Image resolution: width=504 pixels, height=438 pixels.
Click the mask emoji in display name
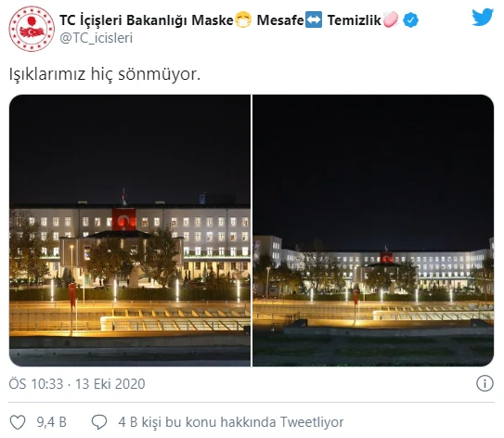coord(243,19)
